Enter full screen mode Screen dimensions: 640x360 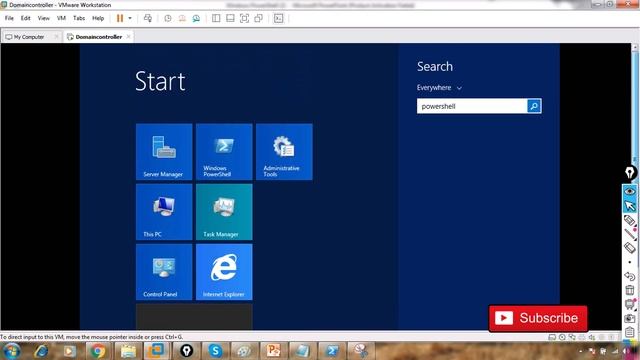244,18
